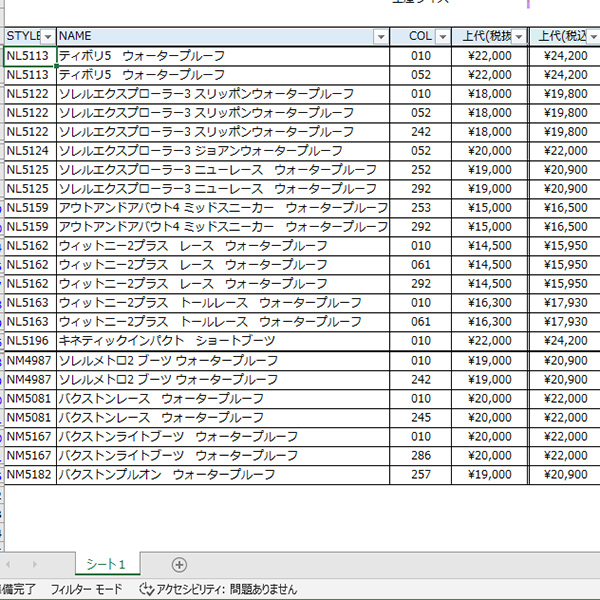Select the COL 245 cell
The image size is (600, 600).
(x=421, y=418)
